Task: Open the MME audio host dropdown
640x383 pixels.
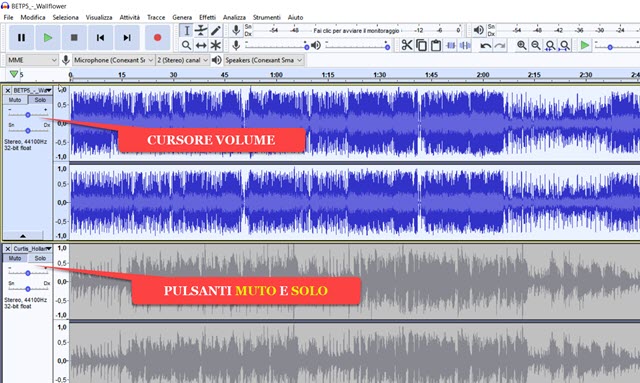Action: click(32, 60)
